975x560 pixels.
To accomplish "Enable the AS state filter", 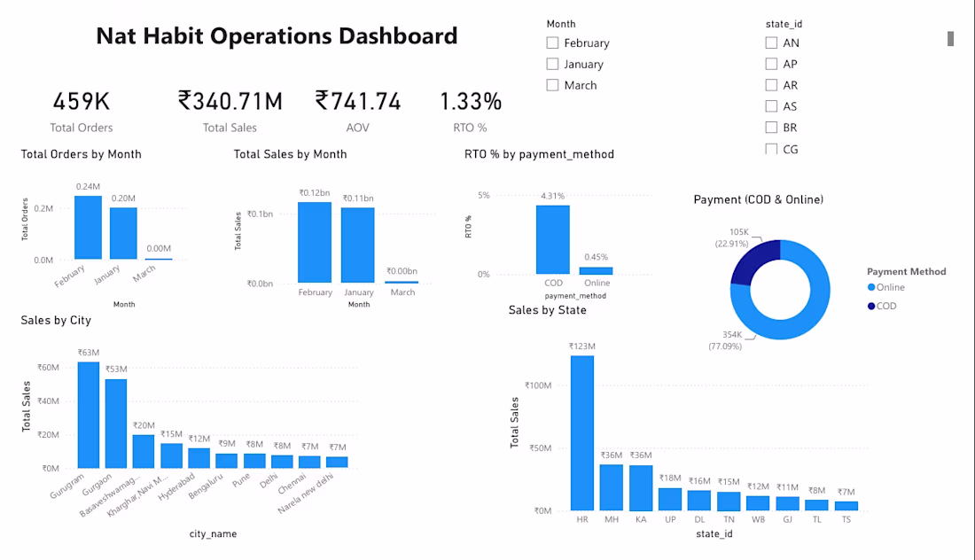I will 771,106.
